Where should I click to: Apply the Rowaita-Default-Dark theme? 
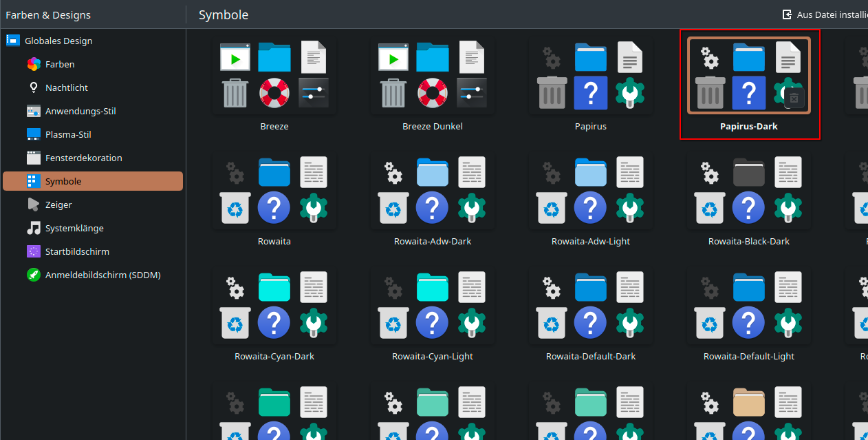point(591,305)
